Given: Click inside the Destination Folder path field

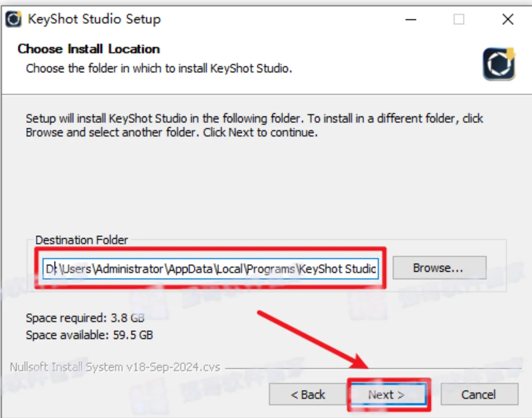Looking at the screenshot, I should click(210, 269).
